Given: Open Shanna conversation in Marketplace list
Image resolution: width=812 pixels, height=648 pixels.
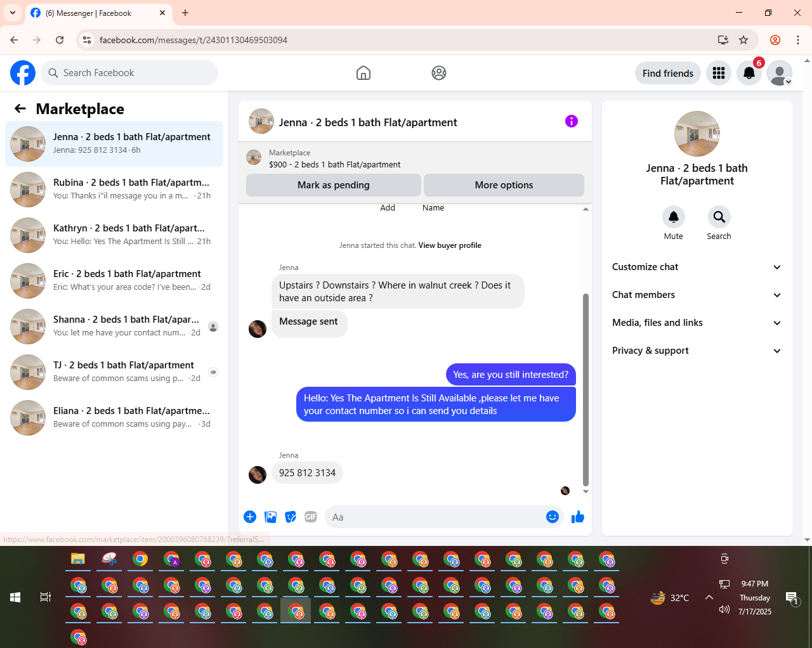Looking at the screenshot, I should click(x=114, y=327).
